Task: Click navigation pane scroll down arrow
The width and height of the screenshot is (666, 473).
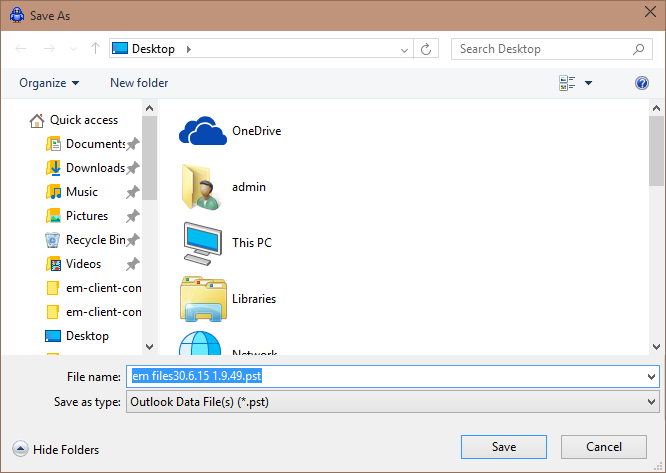Action: tap(150, 346)
